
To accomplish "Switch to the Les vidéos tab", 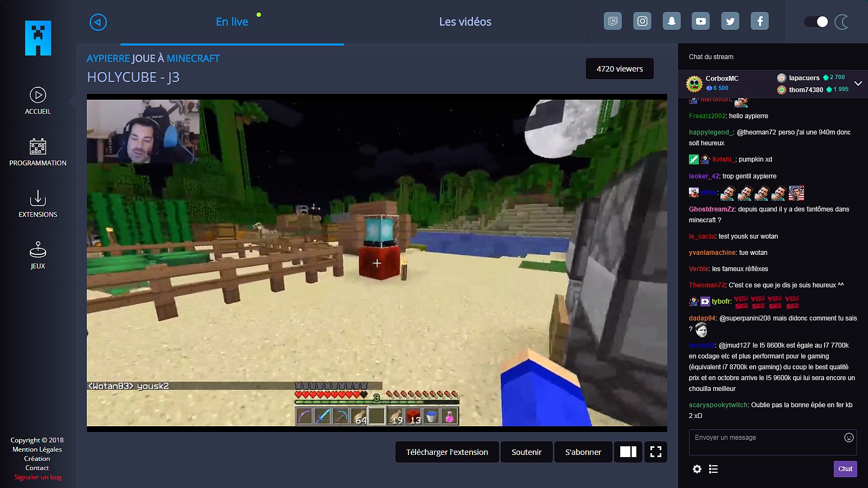I will point(465,22).
